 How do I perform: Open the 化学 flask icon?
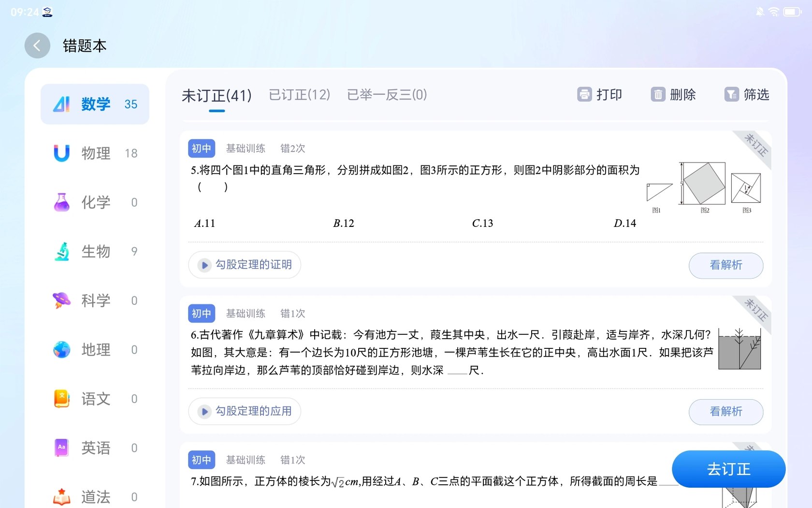pyautogui.click(x=61, y=202)
